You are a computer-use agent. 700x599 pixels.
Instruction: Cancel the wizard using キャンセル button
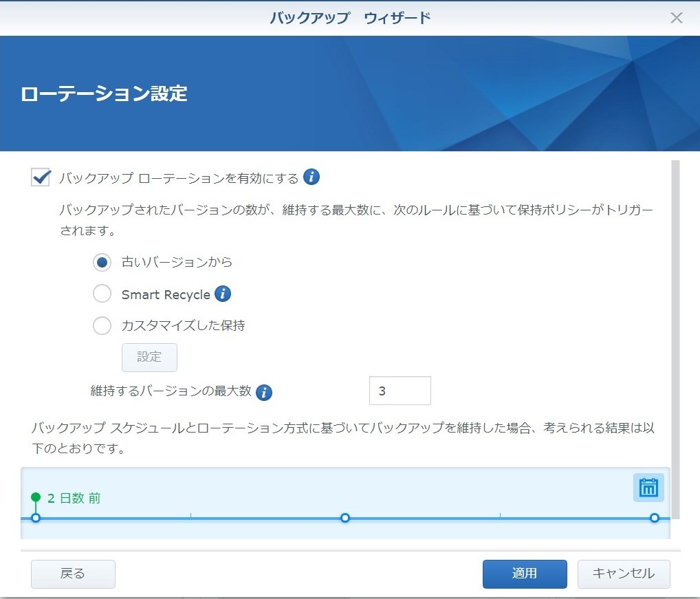(623, 574)
